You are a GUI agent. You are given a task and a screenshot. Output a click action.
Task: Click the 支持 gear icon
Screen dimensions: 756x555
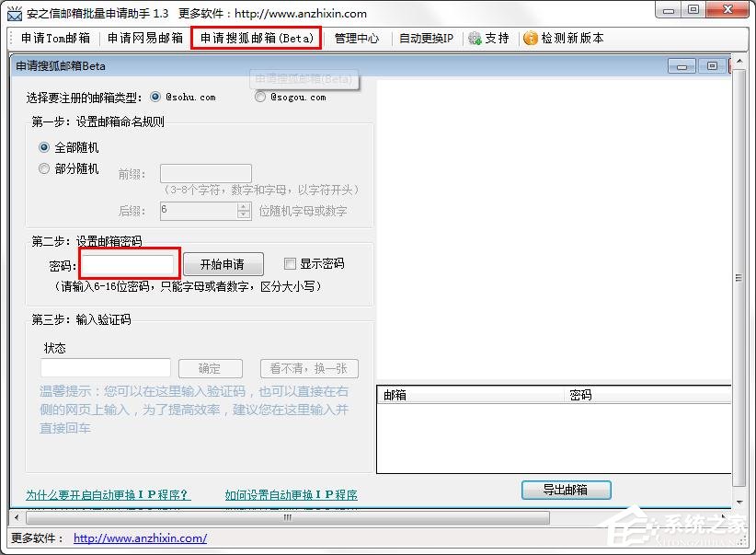[x=475, y=38]
